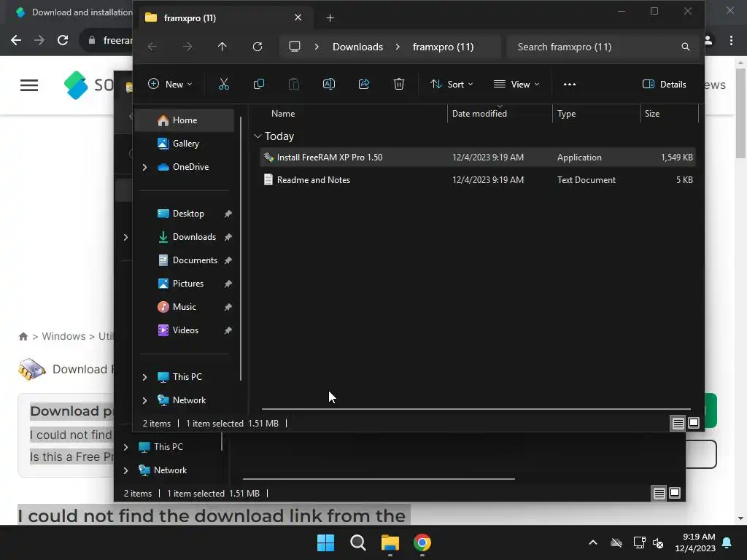Click the Install FreeRAM XP Pro file icon
Image resolution: width=747 pixels, height=560 pixels.
(268, 157)
